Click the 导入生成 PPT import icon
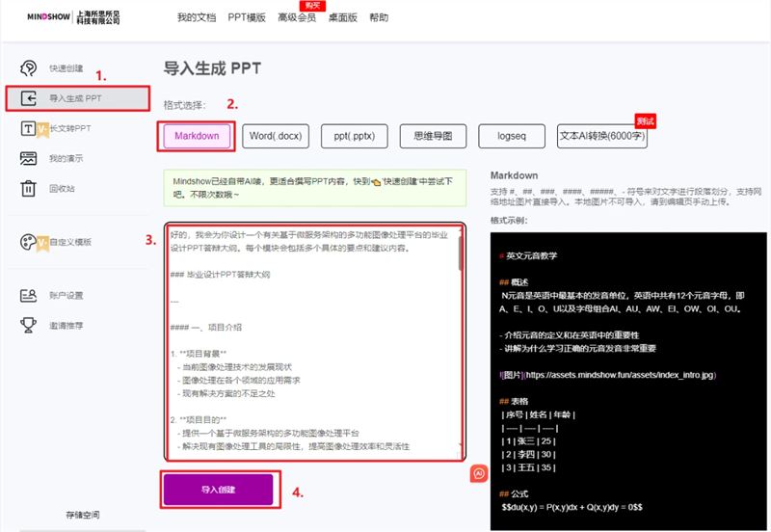 (29, 98)
